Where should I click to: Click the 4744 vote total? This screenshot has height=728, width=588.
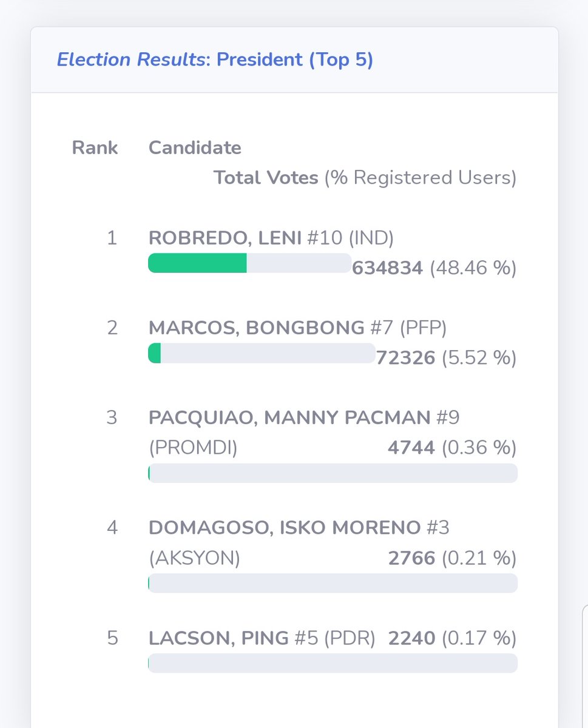(411, 448)
